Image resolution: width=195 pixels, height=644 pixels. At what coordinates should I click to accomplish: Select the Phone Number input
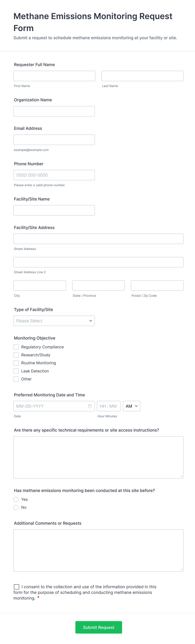pos(54,175)
